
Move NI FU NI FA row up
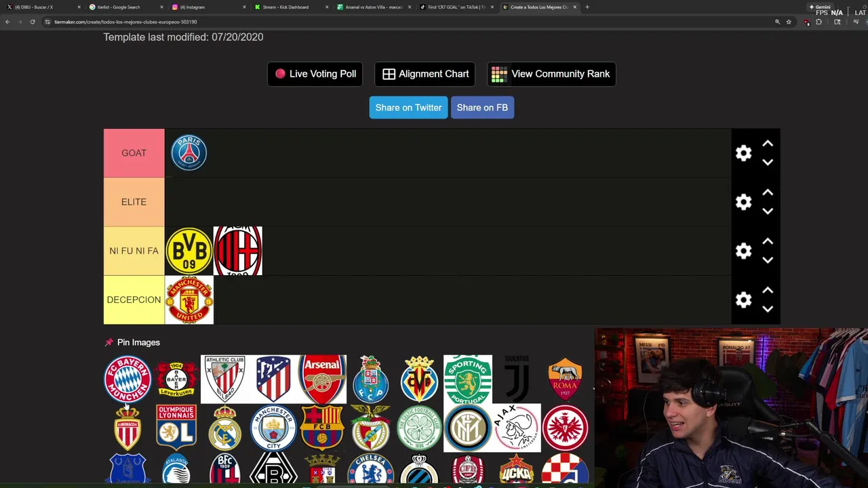pyautogui.click(x=768, y=241)
